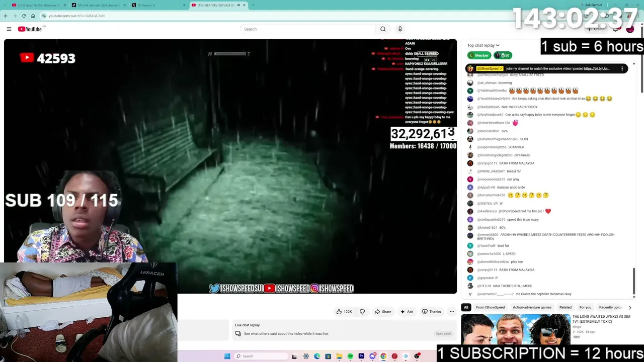The height and width of the screenshot is (362, 644).
Task: Click the magnifier search button on YouTube
Action: click(383, 29)
